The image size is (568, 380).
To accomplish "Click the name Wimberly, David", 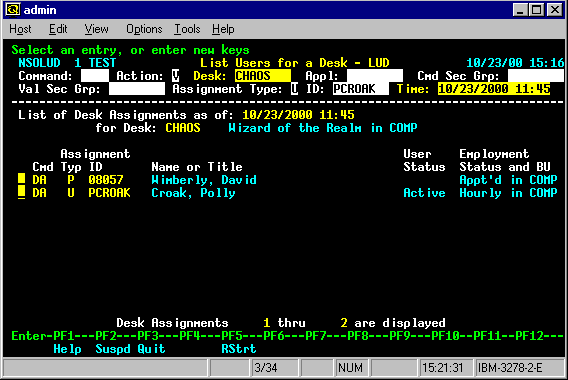I will pos(204,180).
